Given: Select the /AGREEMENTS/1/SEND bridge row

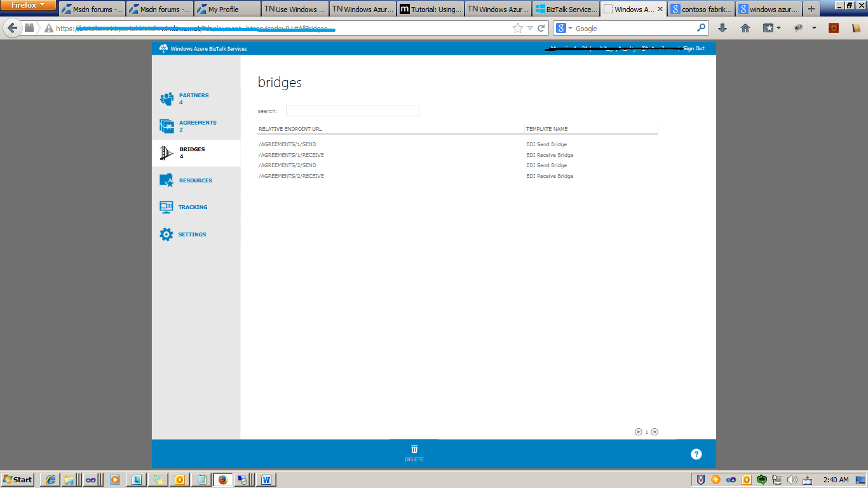Looking at the screenshot, I should pyautogui.click(x=458, y=144).
